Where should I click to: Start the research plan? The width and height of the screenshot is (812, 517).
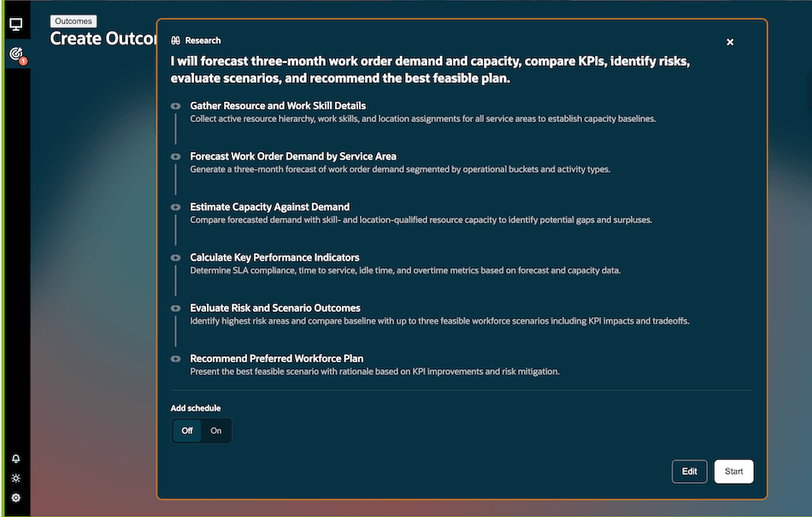pos(734,472)
